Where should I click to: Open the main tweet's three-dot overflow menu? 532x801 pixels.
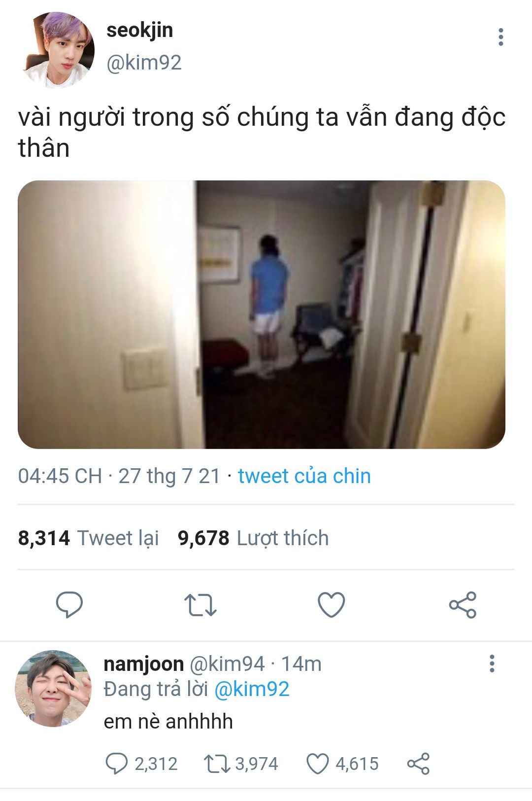click(x=500, y=37)
